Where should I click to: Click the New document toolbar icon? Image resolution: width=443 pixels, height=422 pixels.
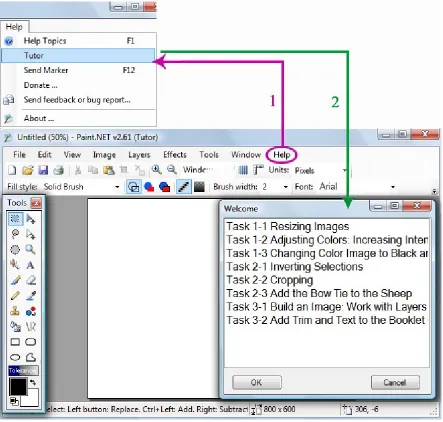pyautogui.click(x=12, y=170)
